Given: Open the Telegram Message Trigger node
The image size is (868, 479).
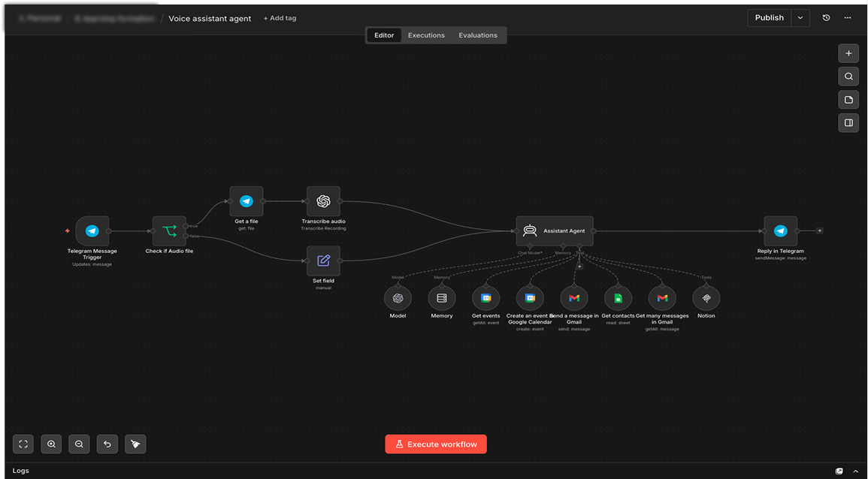Looking at the screenshot, I should coord(92,231).
